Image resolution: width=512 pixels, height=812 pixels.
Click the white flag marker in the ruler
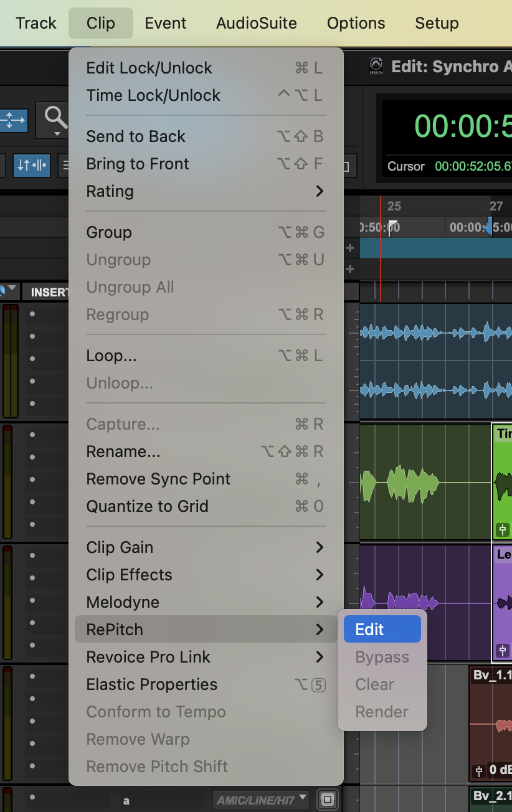[x=393, y=226]
